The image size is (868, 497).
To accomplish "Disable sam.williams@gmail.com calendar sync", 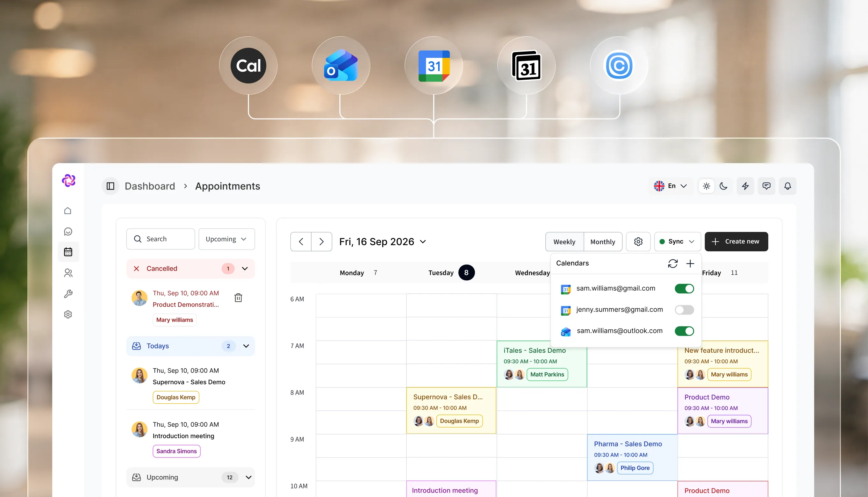I will click(684, 289).
